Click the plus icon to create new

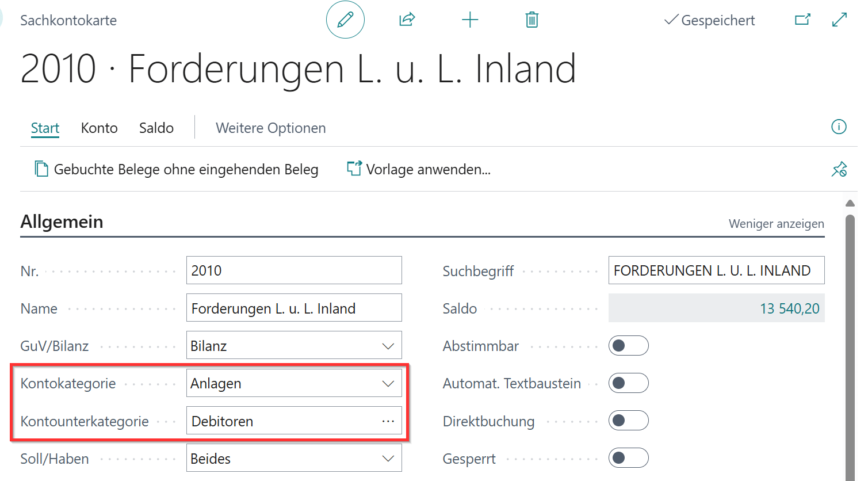point(470,20)
